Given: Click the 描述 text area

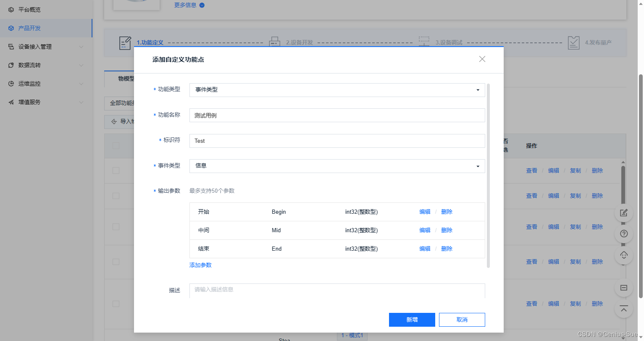Looking at the screenshot, I should (x=337, y=291).
